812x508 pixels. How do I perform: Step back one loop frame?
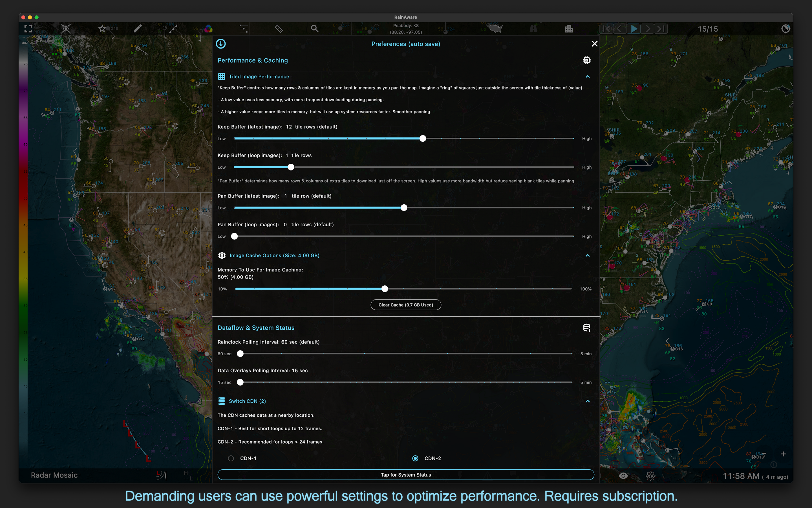pyautogui.click(x=619, y=29)
